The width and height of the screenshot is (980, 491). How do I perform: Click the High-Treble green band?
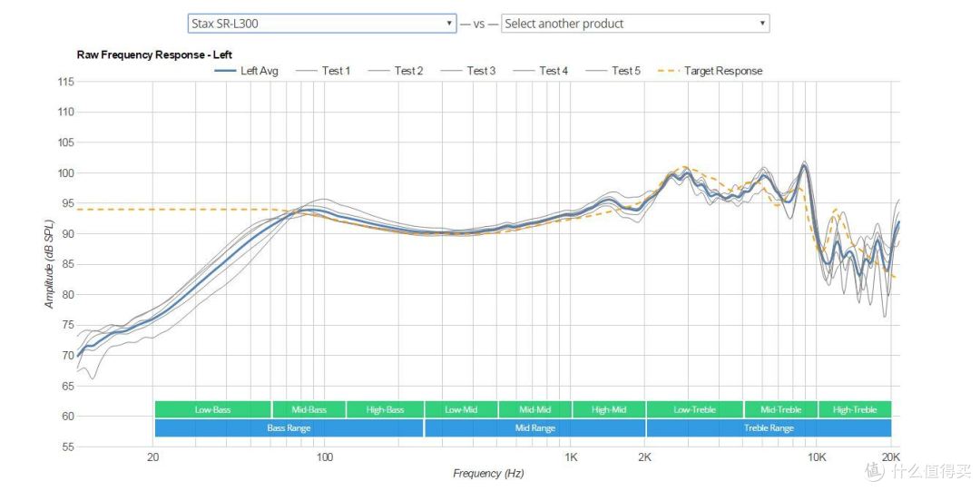(854, 409)
